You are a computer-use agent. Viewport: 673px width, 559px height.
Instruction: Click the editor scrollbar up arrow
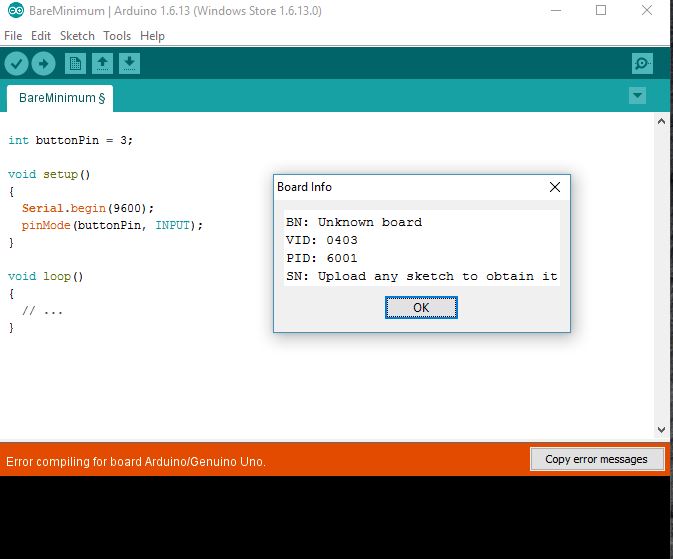point(661,122)
